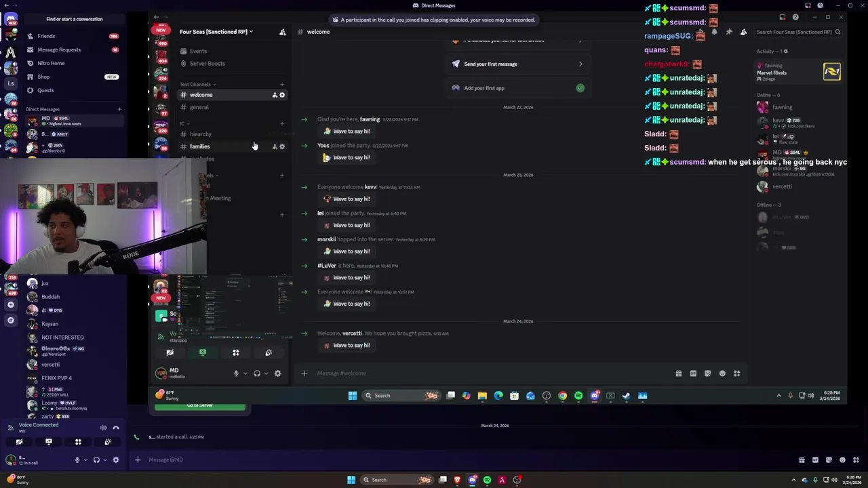The image size is (868, 488).
Task: Click invite people icon beside server name
Action: pos(282,32)
